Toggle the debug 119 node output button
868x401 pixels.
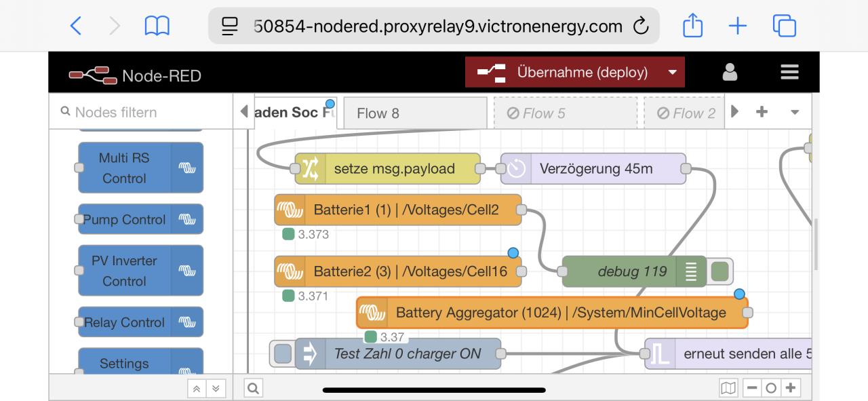pyautogui.click(x=719, y=271)
